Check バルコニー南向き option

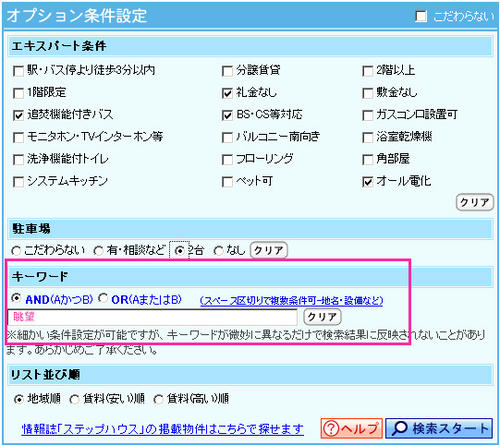click(227, 137)
